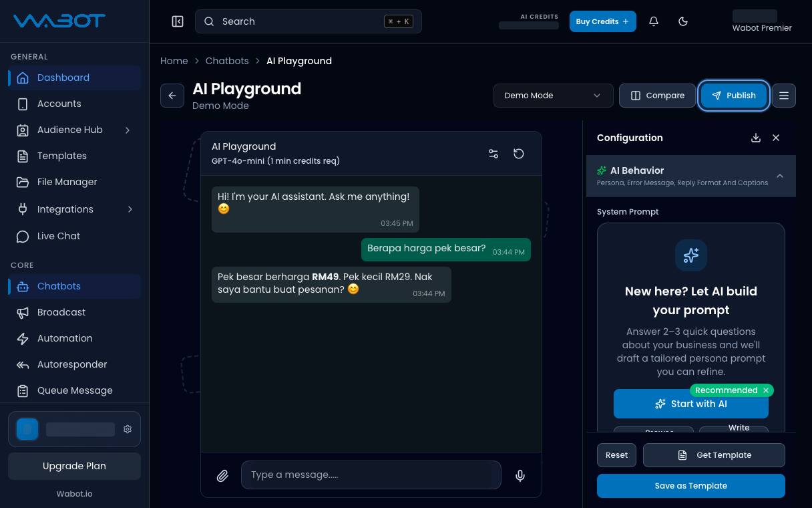Screen dimensions: 812x508
Task: Open Queue Message in sidebar
Action: 74,390
